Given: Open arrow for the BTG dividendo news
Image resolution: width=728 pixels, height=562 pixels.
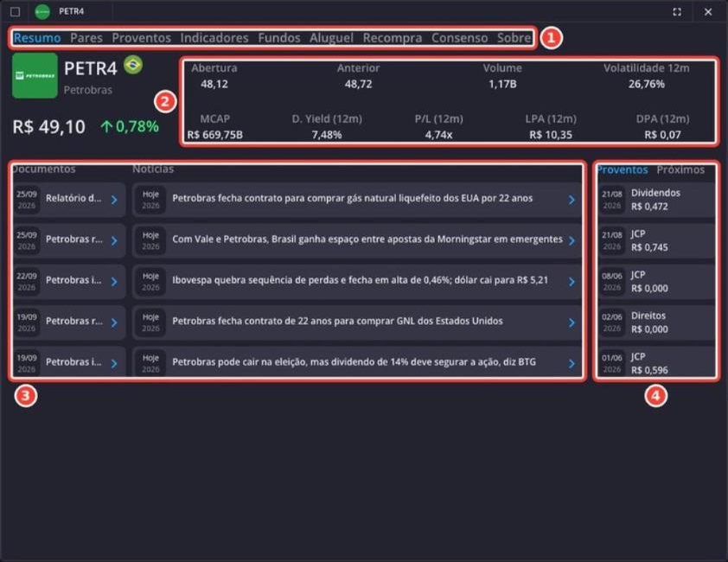Looking at the screenshot, I should pyautogui.click(x=572, y=363).
